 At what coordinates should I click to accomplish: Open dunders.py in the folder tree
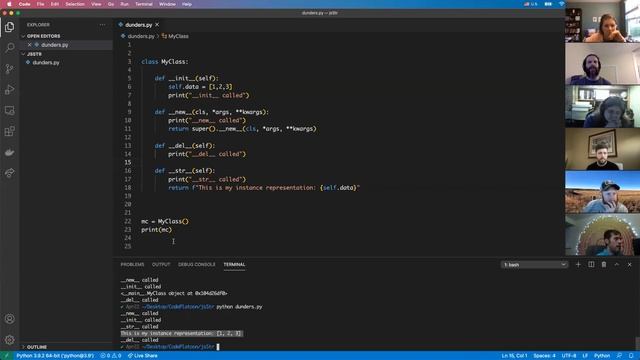pos(46,62)
